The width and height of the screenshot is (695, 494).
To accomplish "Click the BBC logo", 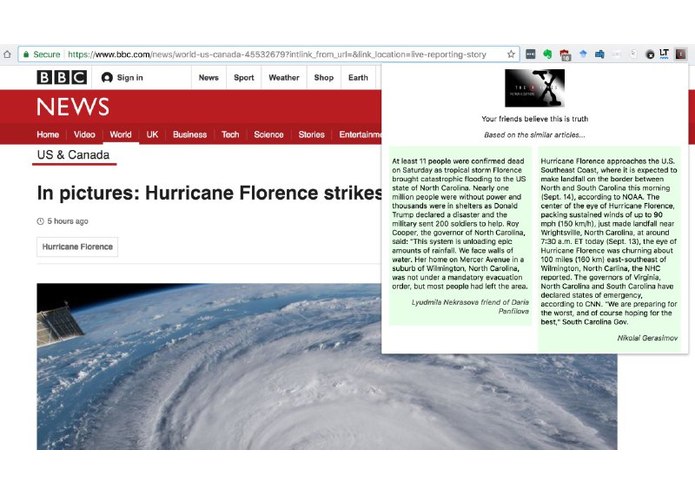I will [62, 78].
